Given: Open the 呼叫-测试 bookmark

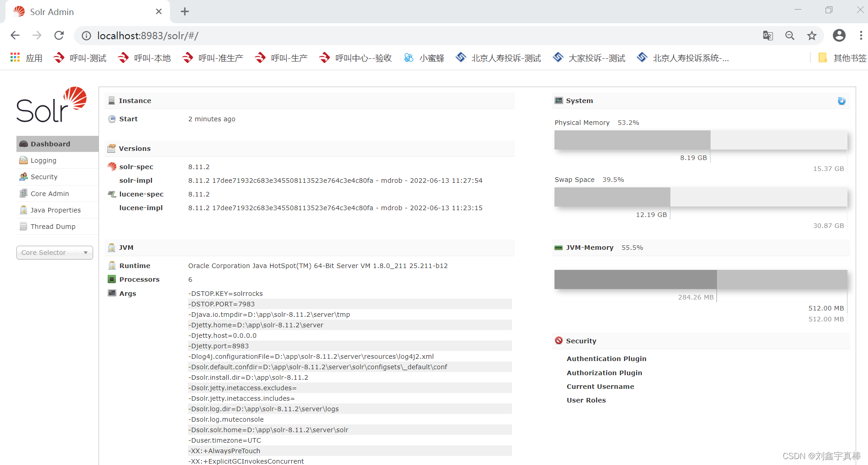Looking at the screenshot, I should coord(80,58).
